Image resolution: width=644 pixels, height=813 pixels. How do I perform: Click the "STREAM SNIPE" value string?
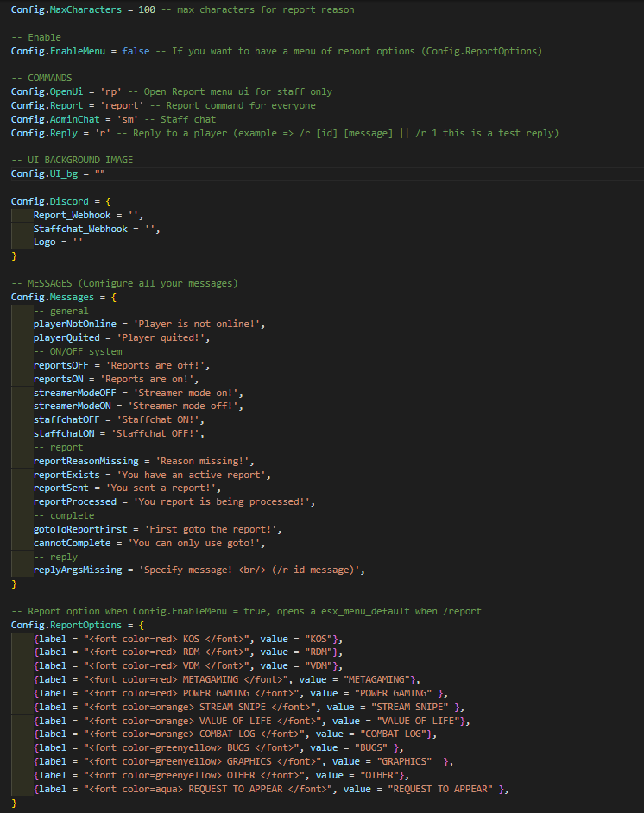[x=410, y=707]
